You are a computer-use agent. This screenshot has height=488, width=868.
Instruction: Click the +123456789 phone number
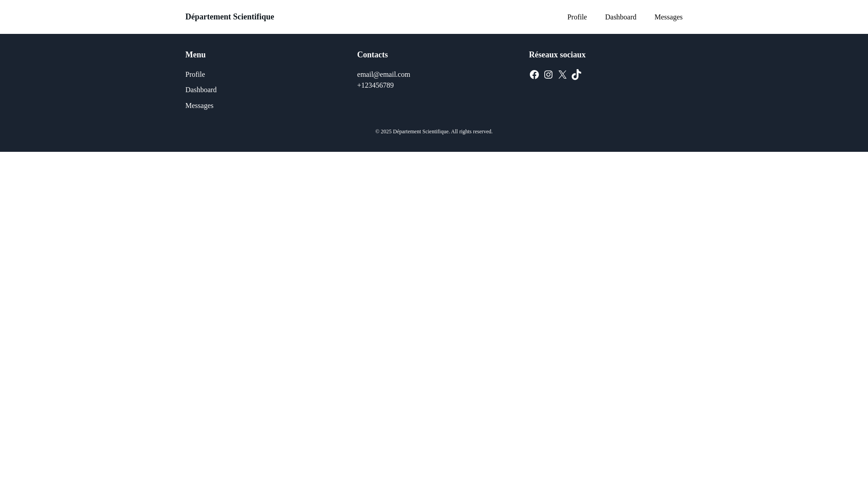pyautogui.click(x=375, y=85)
